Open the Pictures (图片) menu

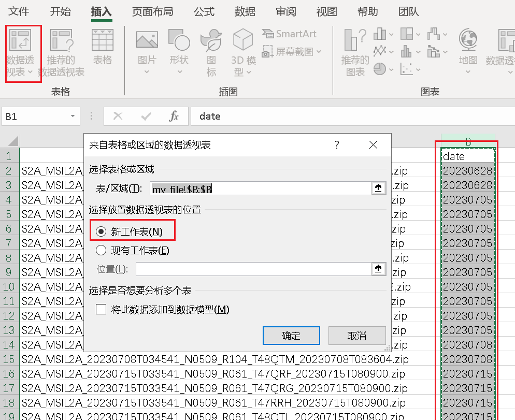point(147,52)
